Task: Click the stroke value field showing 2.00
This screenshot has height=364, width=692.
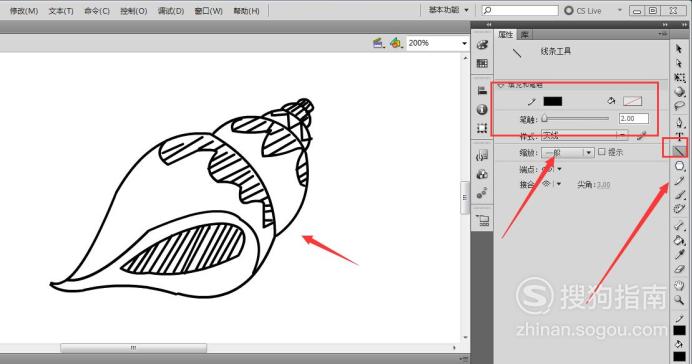Action: [x=634, y=118]
